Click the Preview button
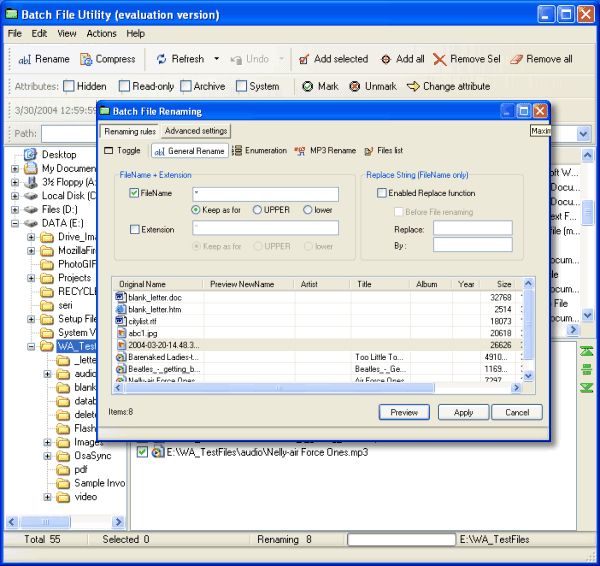Viewport: 600px width, 566px height. [404, 412]
